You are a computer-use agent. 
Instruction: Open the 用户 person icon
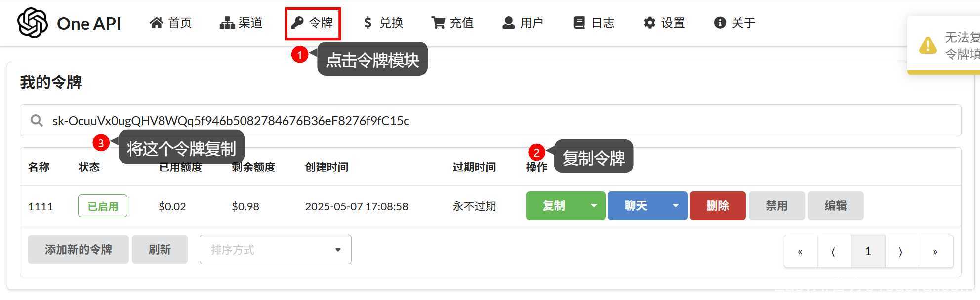[x=509, y=23]
